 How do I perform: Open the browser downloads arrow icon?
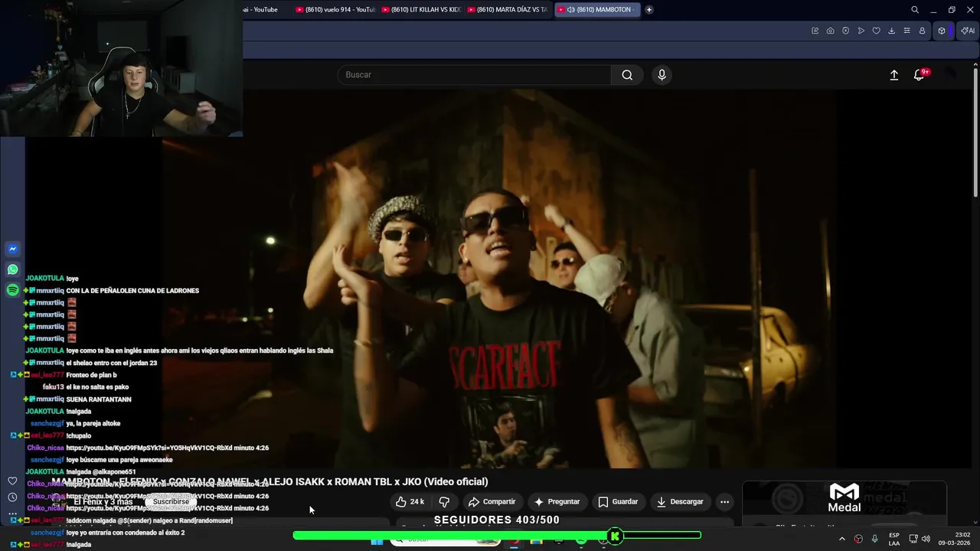click(892, 31)
